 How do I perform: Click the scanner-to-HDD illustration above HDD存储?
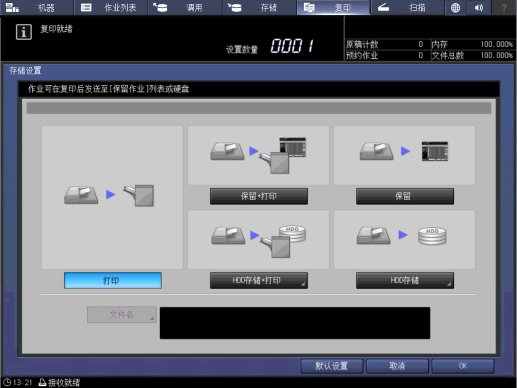[404, 239]
